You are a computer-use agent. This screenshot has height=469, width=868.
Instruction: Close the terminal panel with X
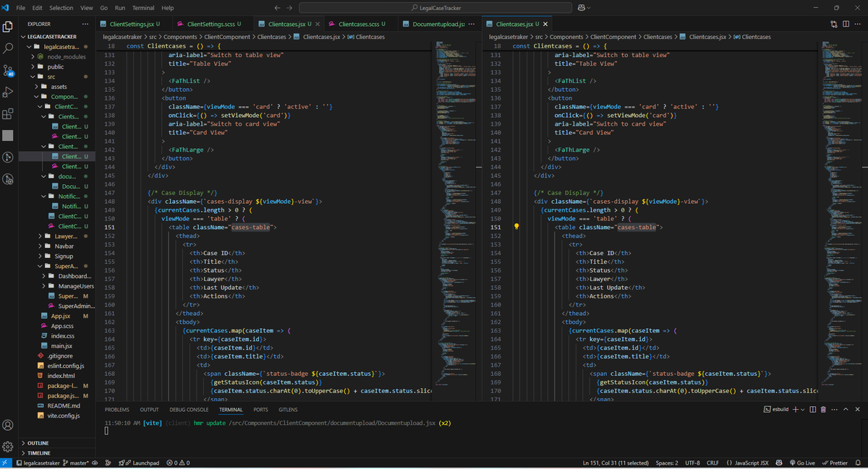(858, 409)
